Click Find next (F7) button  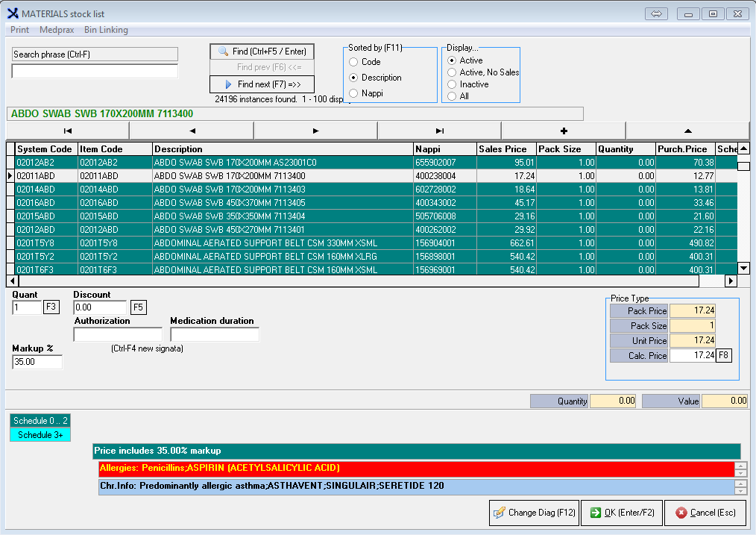point(262,84)
